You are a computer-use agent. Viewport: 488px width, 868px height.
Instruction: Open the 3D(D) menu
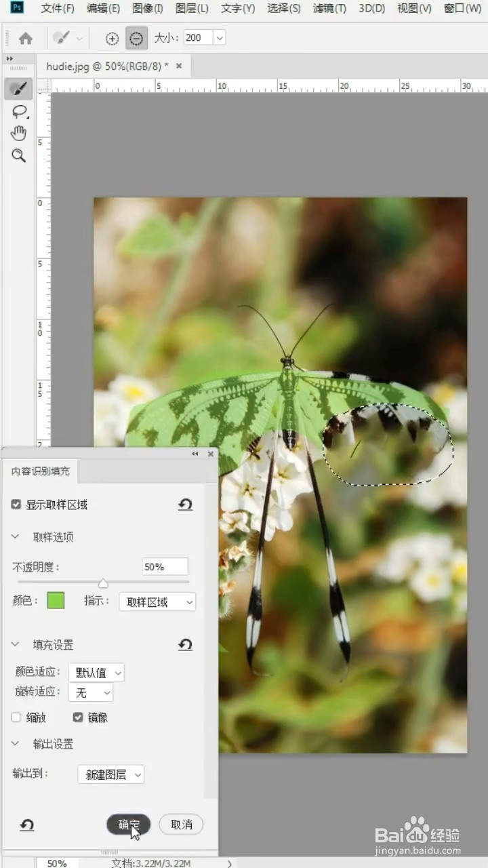click(371, 8)
